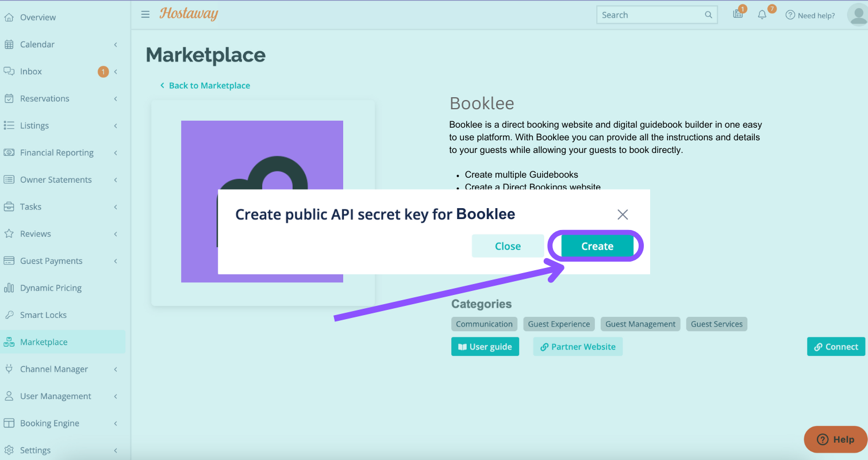
Task: Open the user avatar profile icon
Action: 858,14
